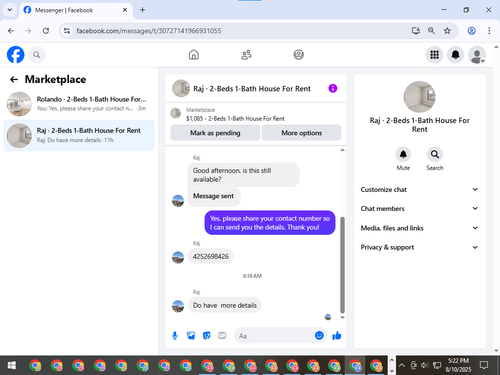Click the address bar URL

click(149, 31)
